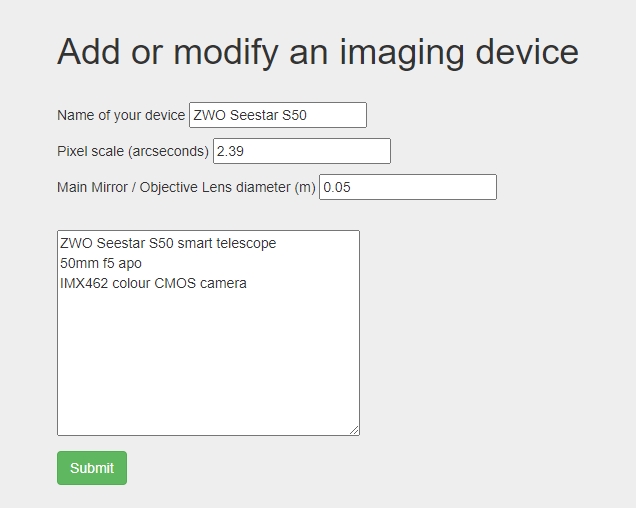Viewport: 636px width, 508px height.
Task: Click the textarea resize grip corner
Action: point(354,430)
